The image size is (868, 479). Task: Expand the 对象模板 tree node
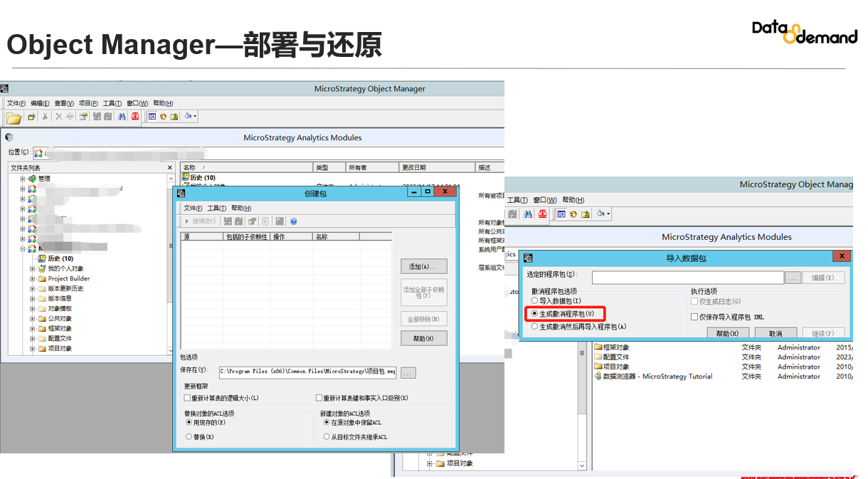(32, 309)
